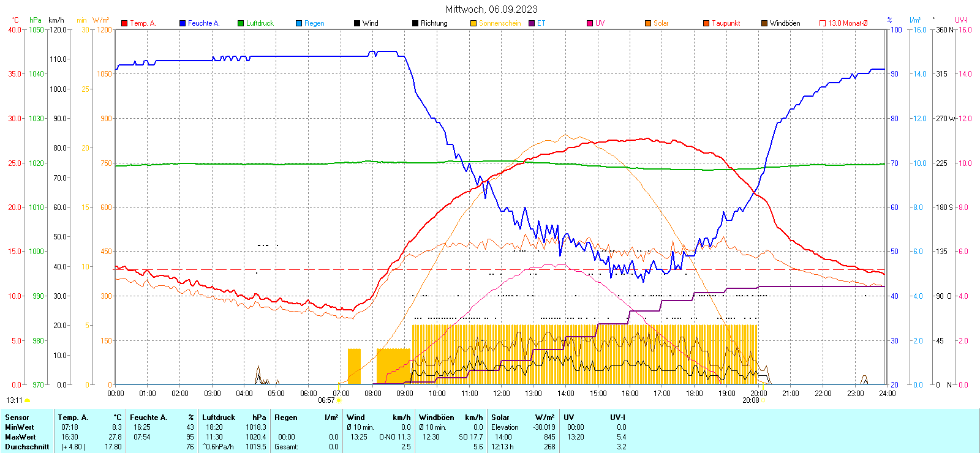The height and width of the screenshot is (453, 980).
Task: Click the green Luftdruck legend square
Action: (x=241, y=23)
